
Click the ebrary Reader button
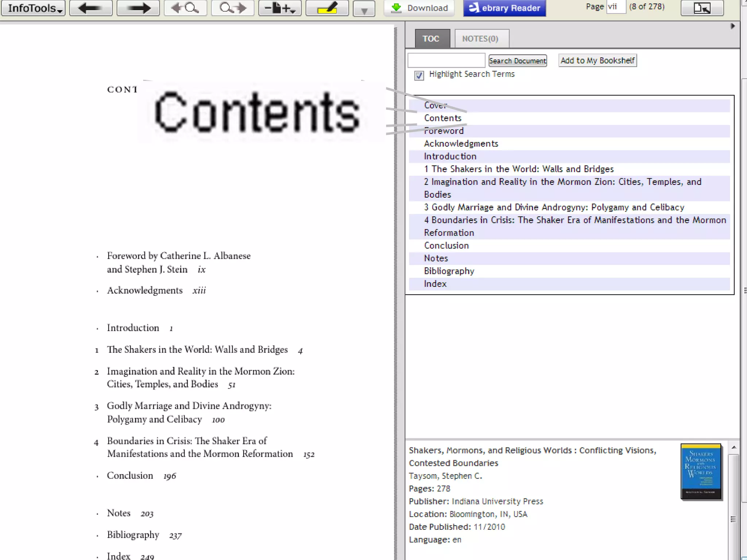tap(504, 8)
